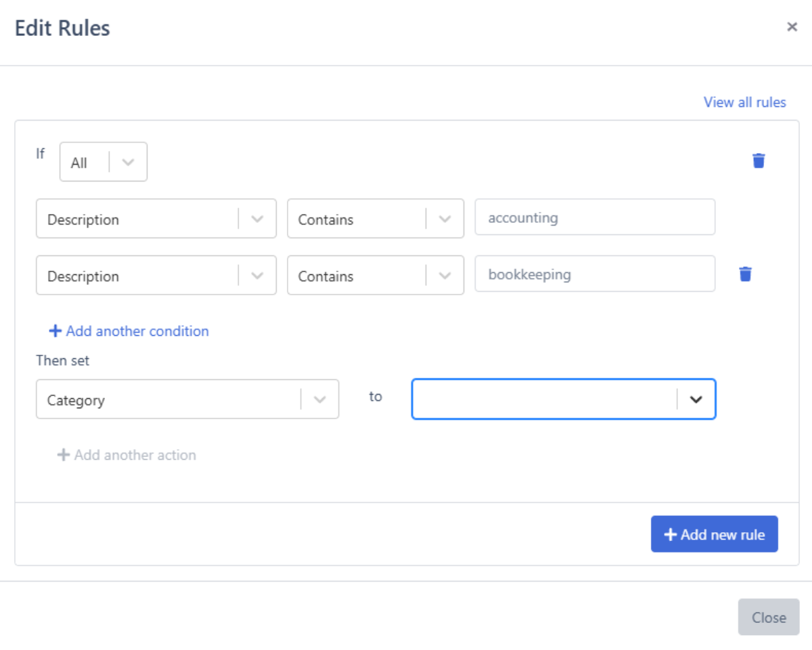Image resolution: width=812 pixels, height=650 pixels.
Task: Focus the 'bookkeeping' text input
Action: click(x=594, y=274)
